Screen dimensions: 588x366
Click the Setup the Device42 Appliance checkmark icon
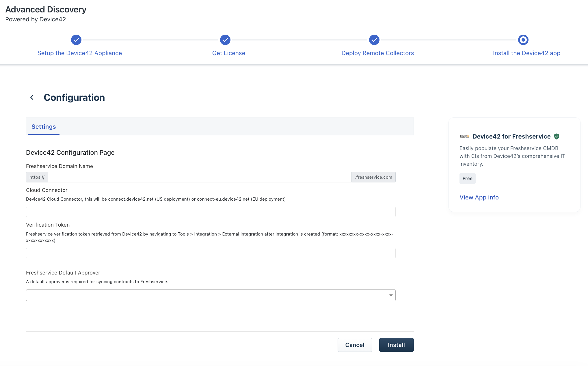click(76, 40)
